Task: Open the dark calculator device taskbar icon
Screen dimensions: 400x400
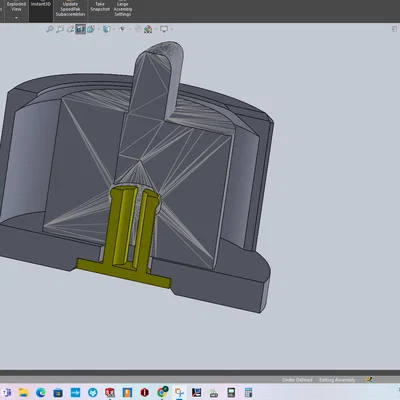Action: 231,392
